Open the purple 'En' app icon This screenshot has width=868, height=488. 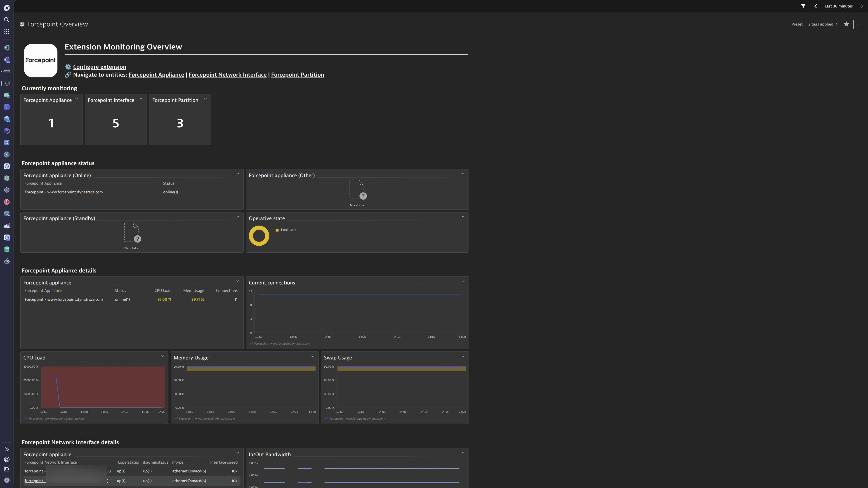[7, 108]
